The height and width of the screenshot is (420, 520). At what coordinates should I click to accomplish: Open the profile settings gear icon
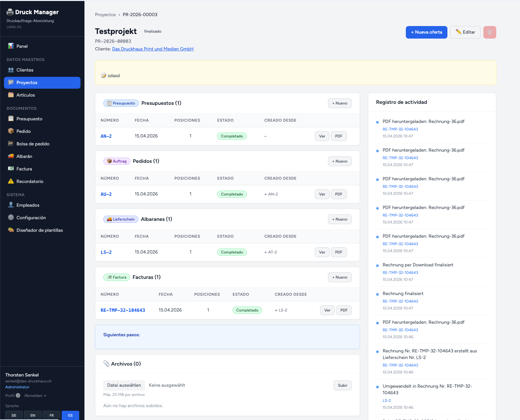click(18, 395)
